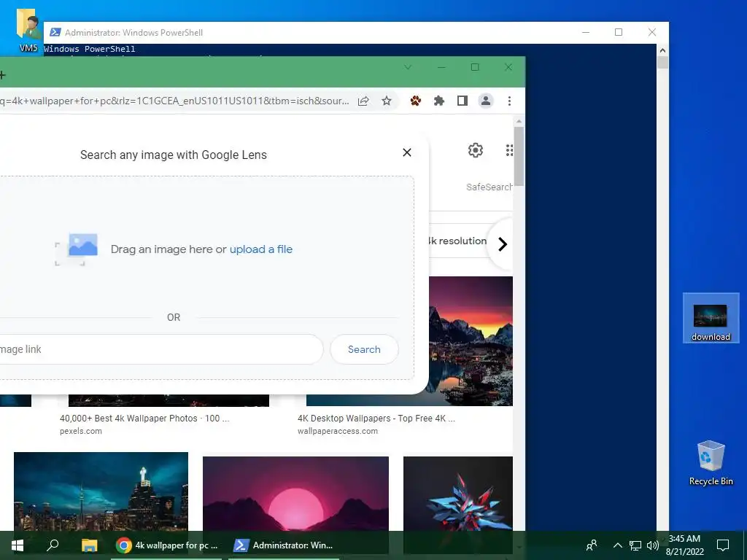Click next arrow on suggestion chips
Image resolution: width=747 pixels, height=560 pixels.
[x=502, y=244]
